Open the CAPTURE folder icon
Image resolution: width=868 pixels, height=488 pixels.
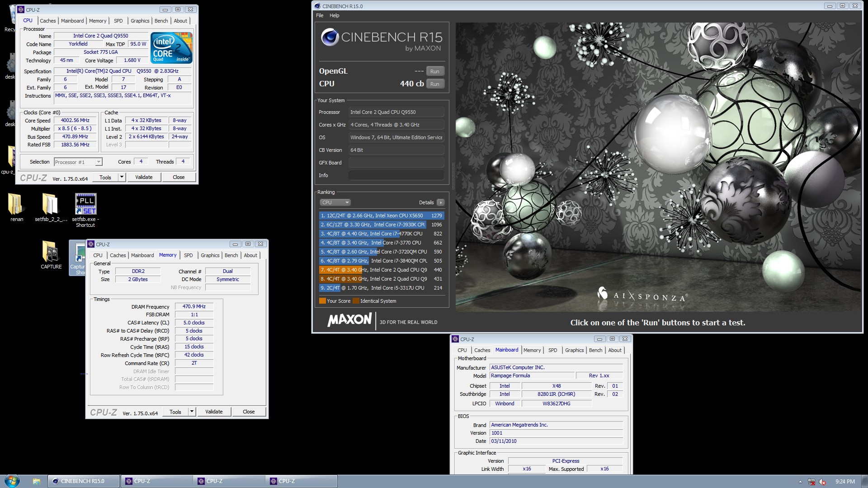51,254
